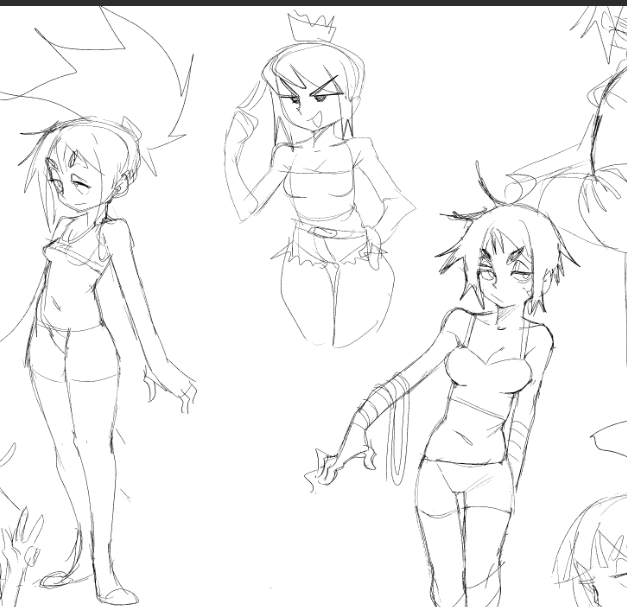
Task: Click the left standing girl's face
Action: 77,182
